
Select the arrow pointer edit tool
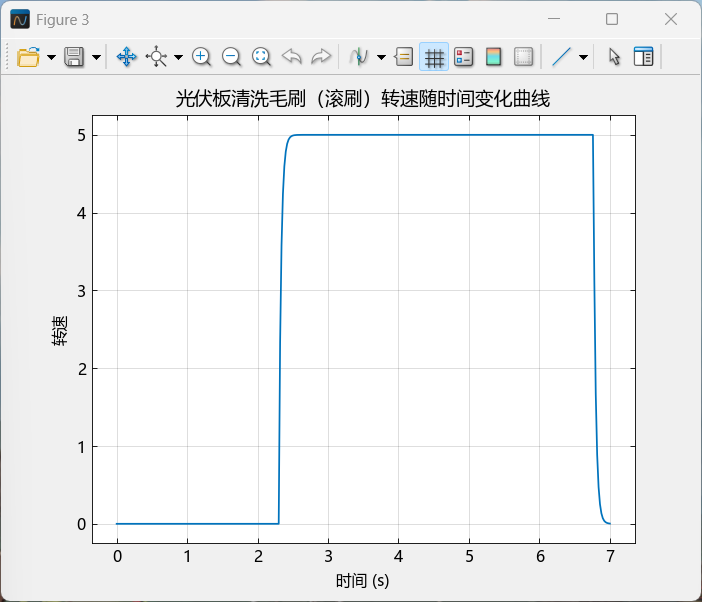pos(614,57)
